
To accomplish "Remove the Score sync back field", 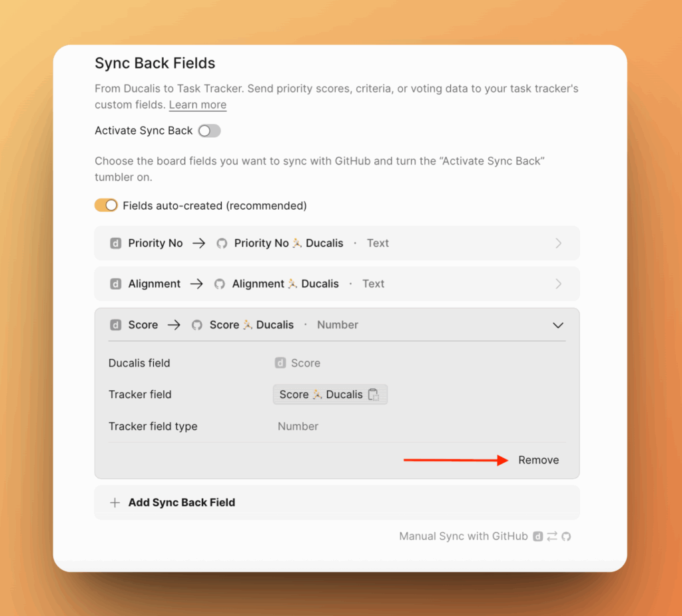I will coord(538,460).
